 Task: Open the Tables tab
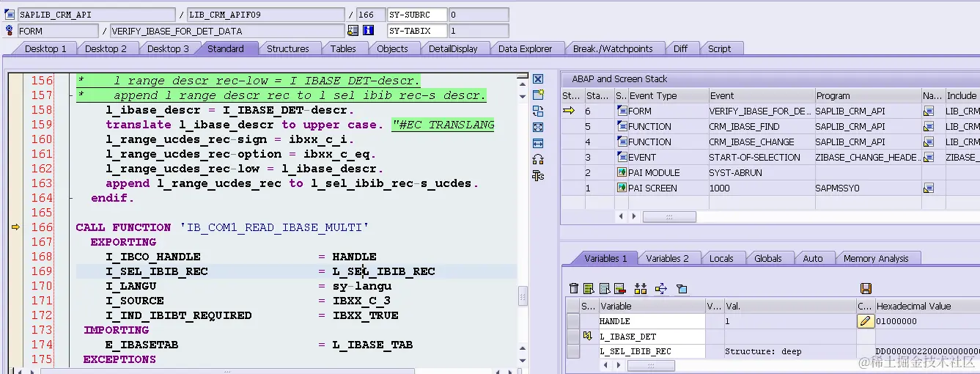pyautogui.click(x=343, y=48)
